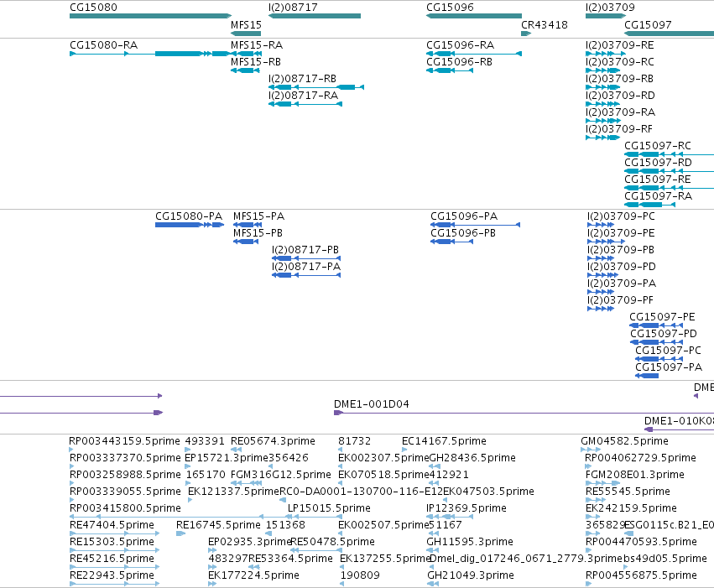Viewport: 714px width, 588px height.
Task: Select transcript l(2)08717-RA
Action: click(x=303, y=96)
